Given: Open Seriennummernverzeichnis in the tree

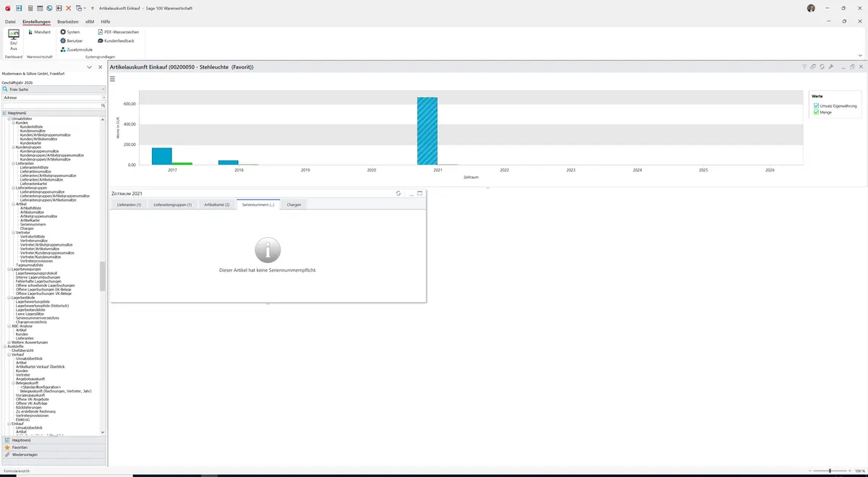Looking at the screenshot, I should [x=38, y=318].
